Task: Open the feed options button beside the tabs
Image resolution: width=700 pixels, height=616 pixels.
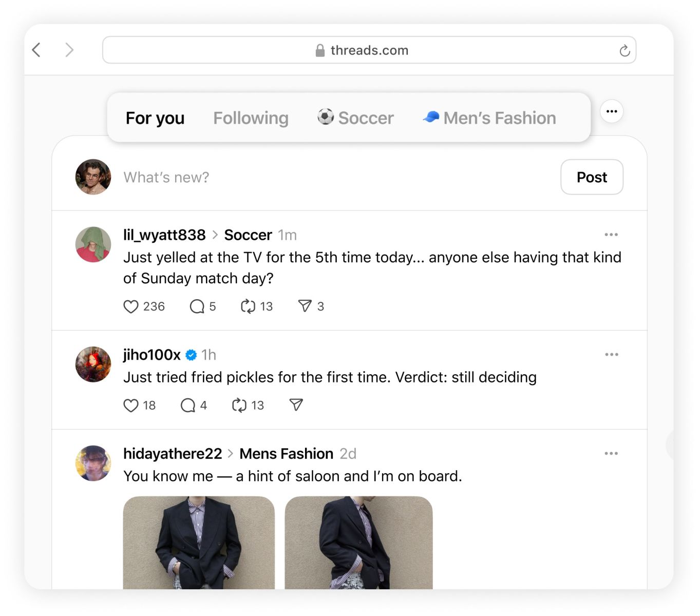Action: click(611, 111)
